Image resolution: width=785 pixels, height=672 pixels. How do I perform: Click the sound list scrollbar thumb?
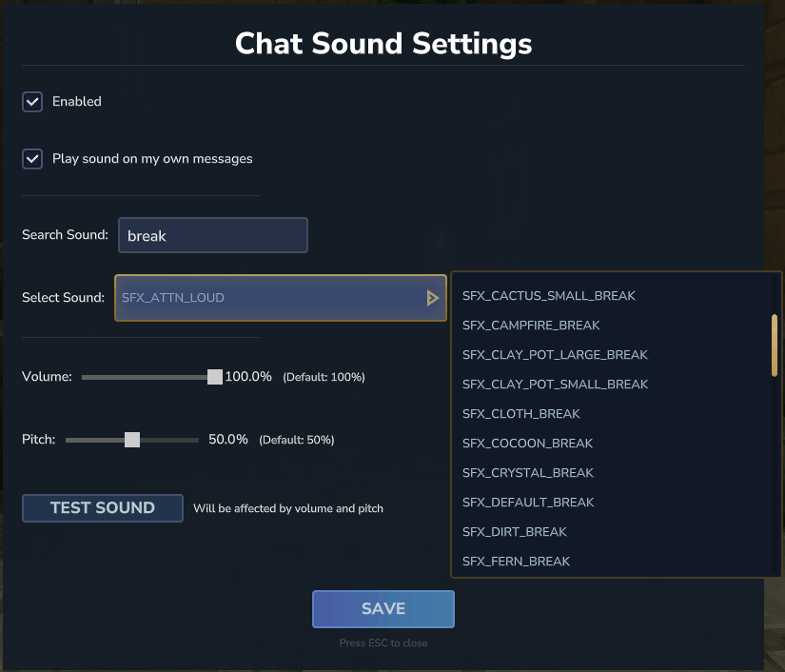point(775,345)
